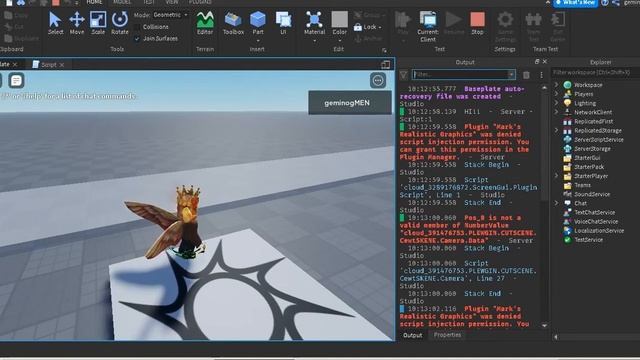The width and height of the screenshot is (640, 360).
Task: Click the viewport expand/popout icon
Action: (x=385, y=64)
